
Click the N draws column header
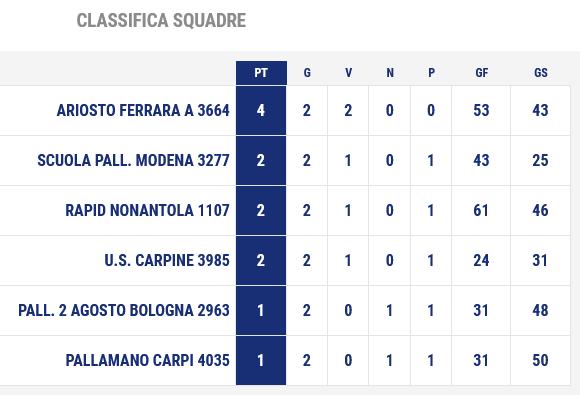[x=390, y=73]
